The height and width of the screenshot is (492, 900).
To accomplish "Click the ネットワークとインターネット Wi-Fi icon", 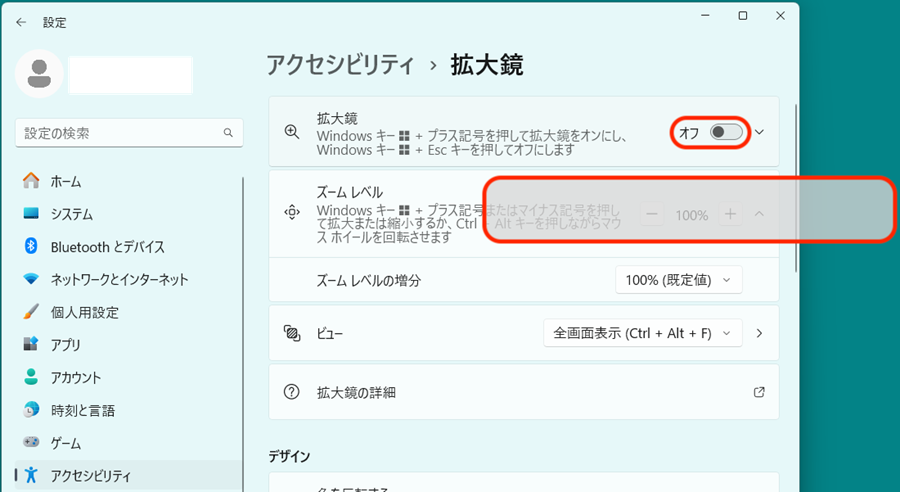I will [31, 279].
